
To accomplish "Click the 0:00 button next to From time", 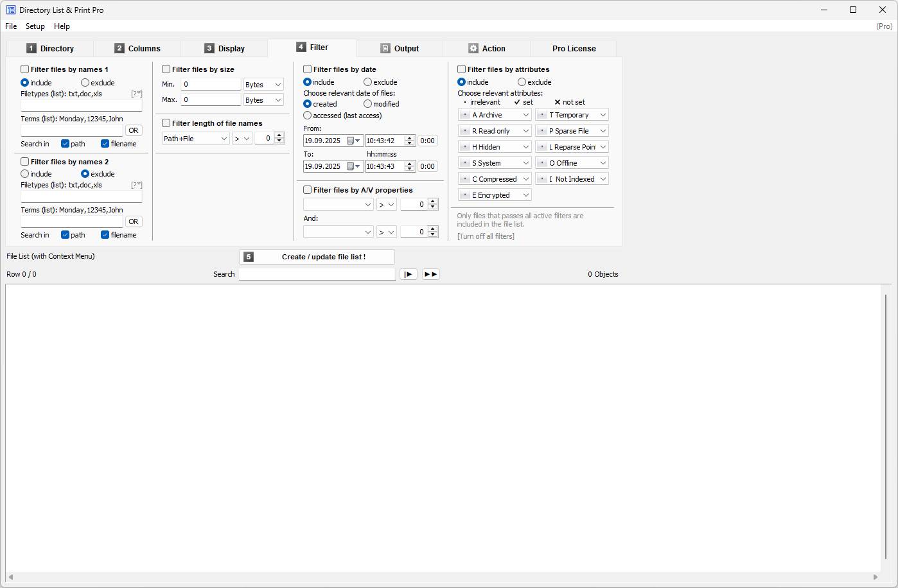I will pos(427,141).
